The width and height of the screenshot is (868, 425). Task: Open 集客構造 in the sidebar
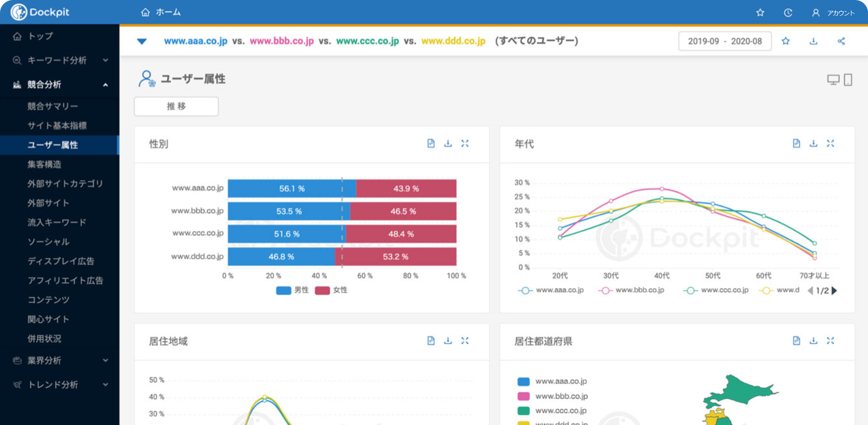pos(44,165)
